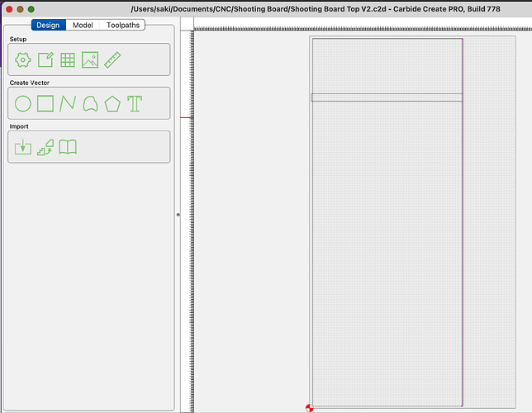Select the Circle vector tool
Image resolution: width=532 pixels, height=413 pixels.
point(23,103)
